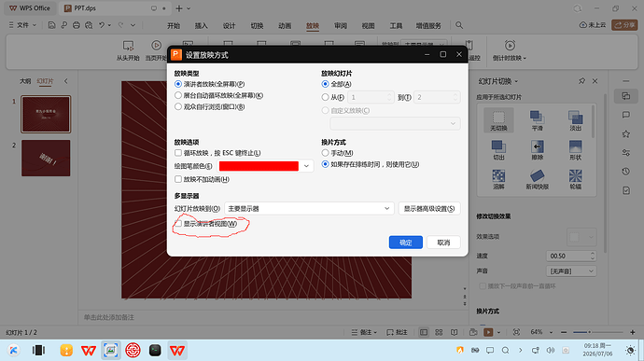The image size is (644, 361).
Task: Select the 形状 transition effect
Action: point(576,150)
